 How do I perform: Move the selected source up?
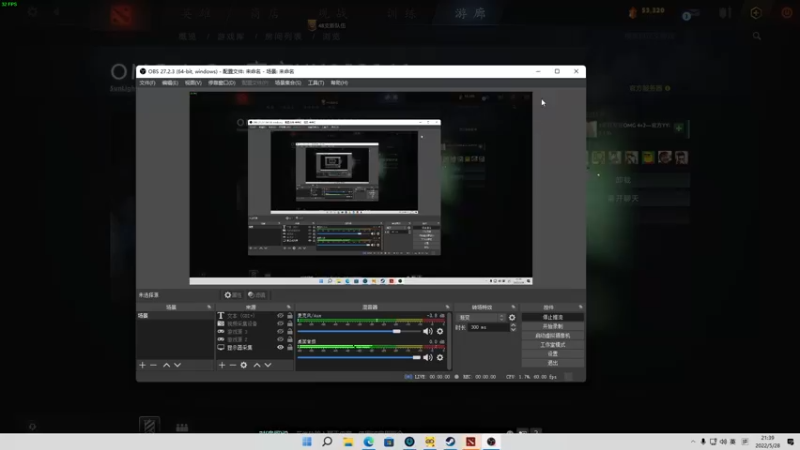coord(257,365)
